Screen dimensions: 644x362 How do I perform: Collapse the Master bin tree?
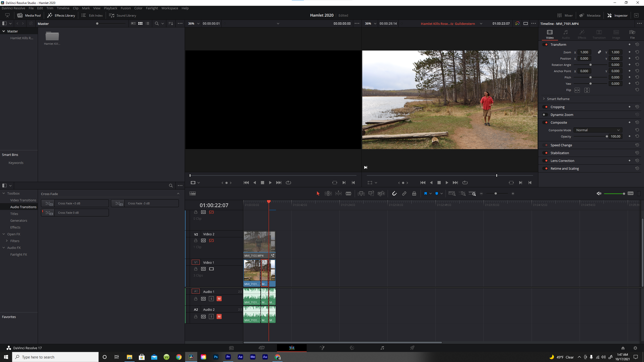coord(4,31)
